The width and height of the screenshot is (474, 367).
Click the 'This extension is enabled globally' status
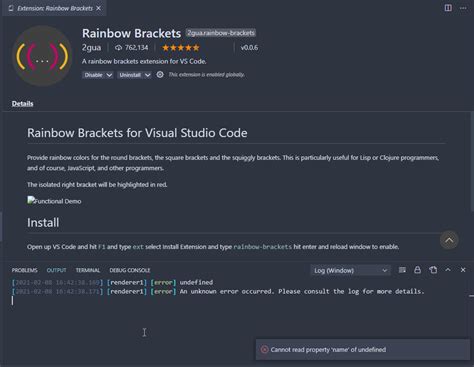point(206,75)
